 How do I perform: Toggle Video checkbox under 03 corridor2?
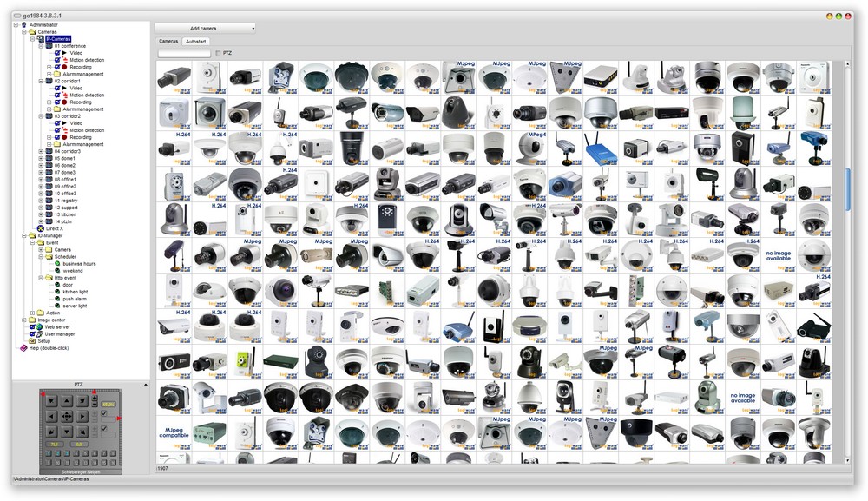tap(57, 123)
